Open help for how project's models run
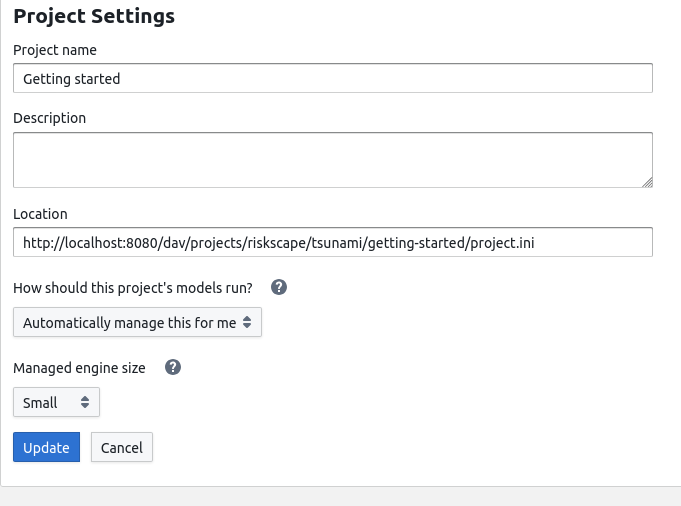The width and height of the screenshot is (681, 506). pos(279,287)
